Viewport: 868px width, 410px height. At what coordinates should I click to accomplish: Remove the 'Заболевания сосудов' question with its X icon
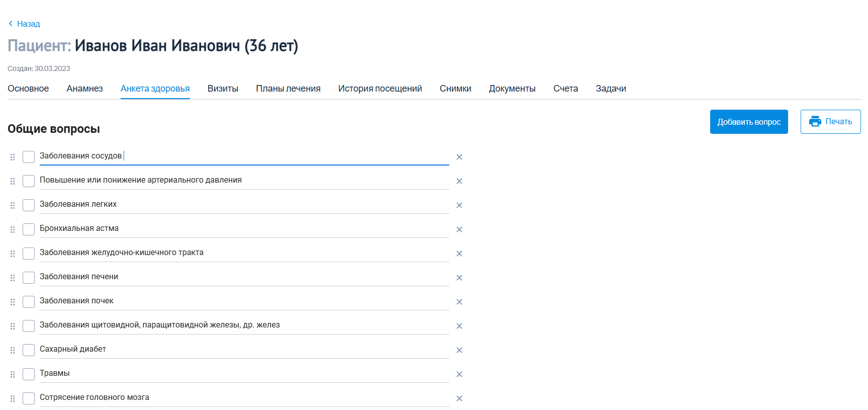(459, 157)
